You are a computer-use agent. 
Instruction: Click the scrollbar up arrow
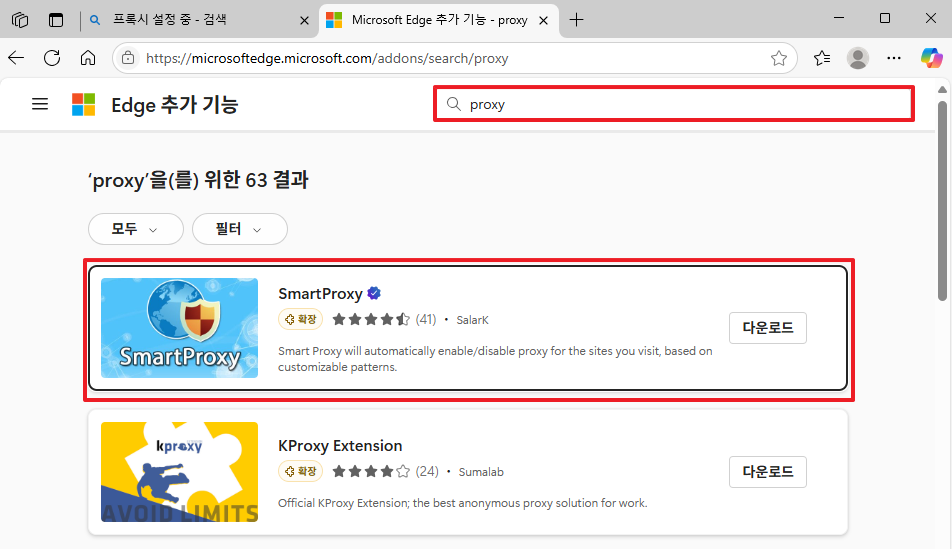(x=942, y=89)
